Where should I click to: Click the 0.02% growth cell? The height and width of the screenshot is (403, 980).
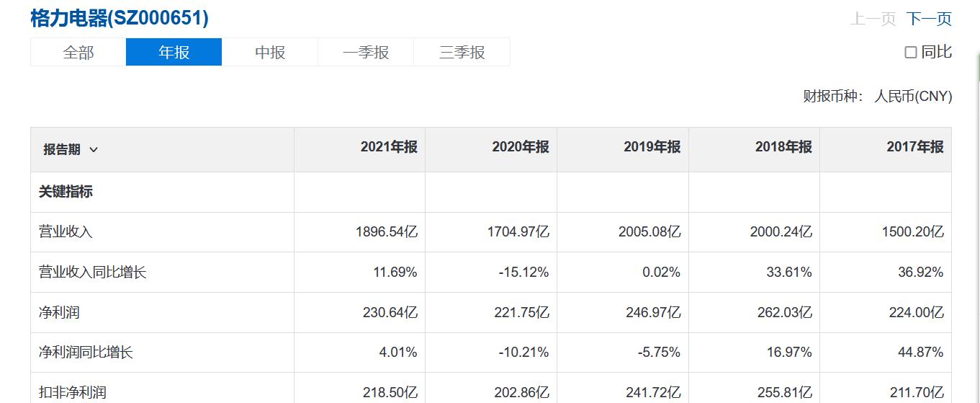[623, 273]
